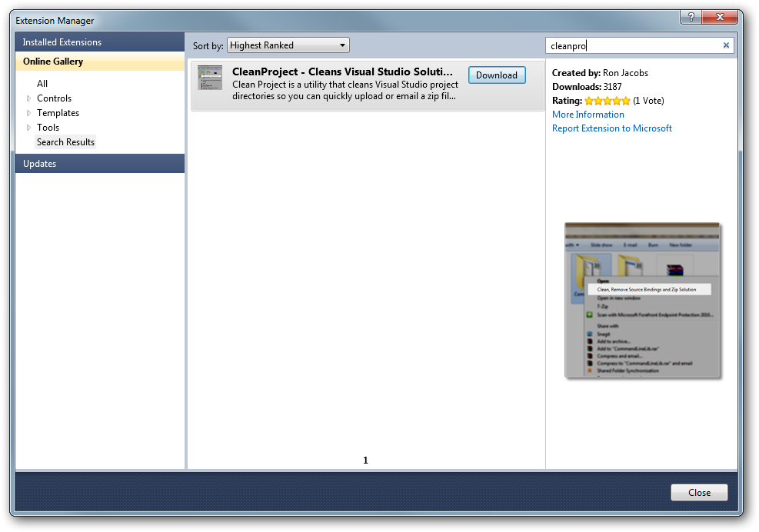
Task: Open the More Information link
Action: [588, 115]
